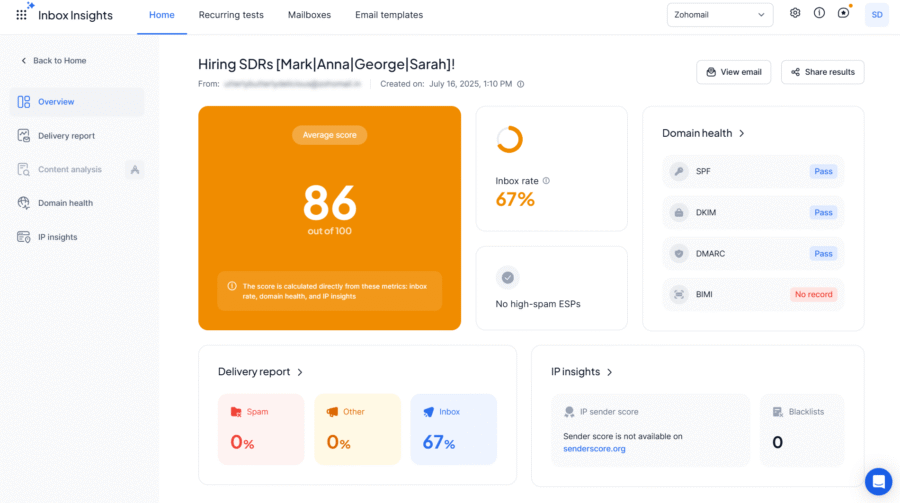900x503 pixels.
Task: Click the info circle icon in header
Action: coord(819,14)
